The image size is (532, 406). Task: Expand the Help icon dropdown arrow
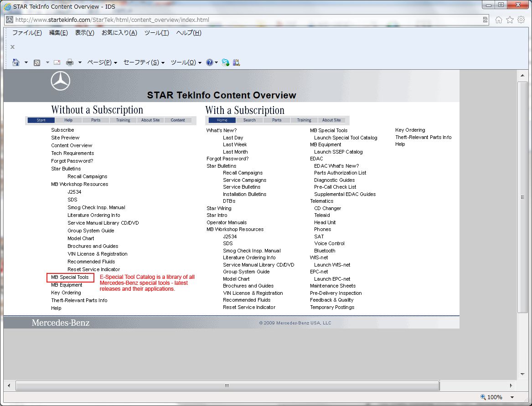tap(216, 62)
